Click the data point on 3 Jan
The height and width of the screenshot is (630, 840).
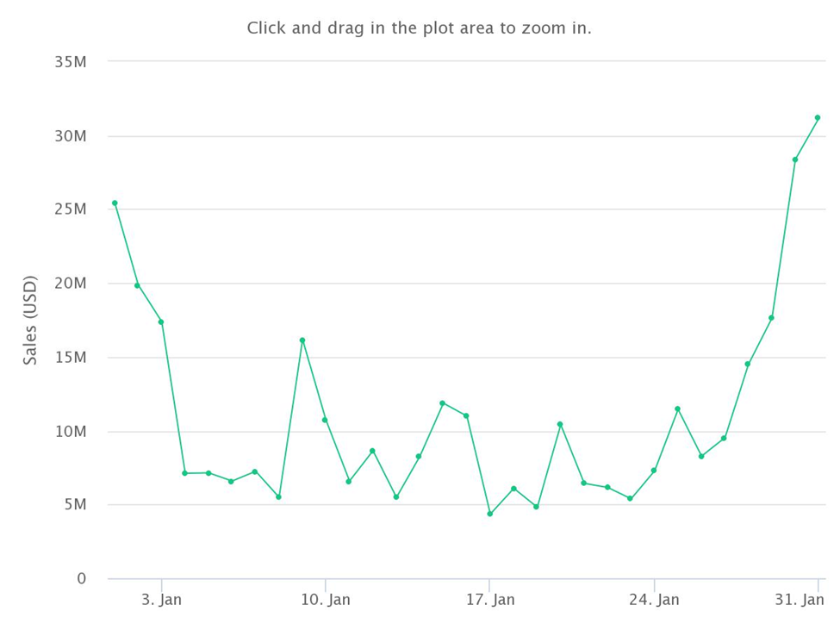[161, 322]
